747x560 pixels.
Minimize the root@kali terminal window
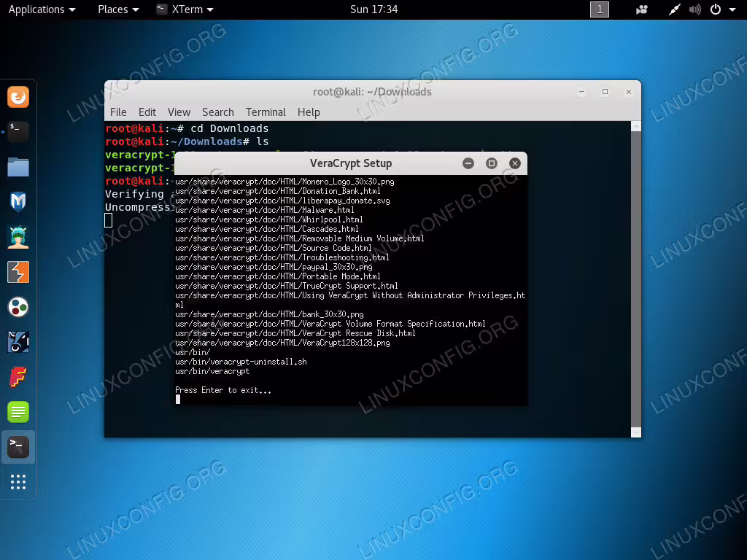(581, 92)
